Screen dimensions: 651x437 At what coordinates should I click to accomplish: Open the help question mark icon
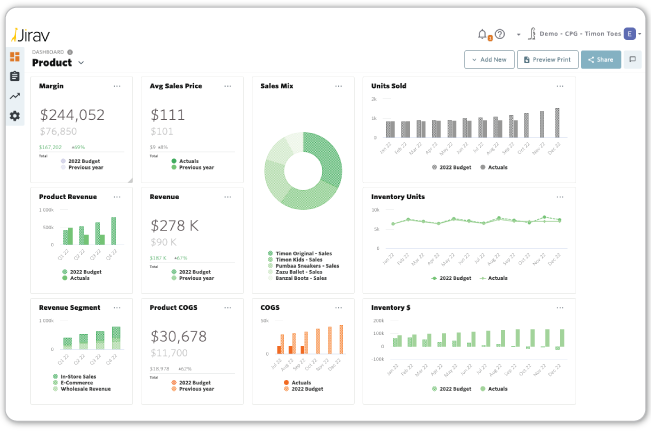499,34
